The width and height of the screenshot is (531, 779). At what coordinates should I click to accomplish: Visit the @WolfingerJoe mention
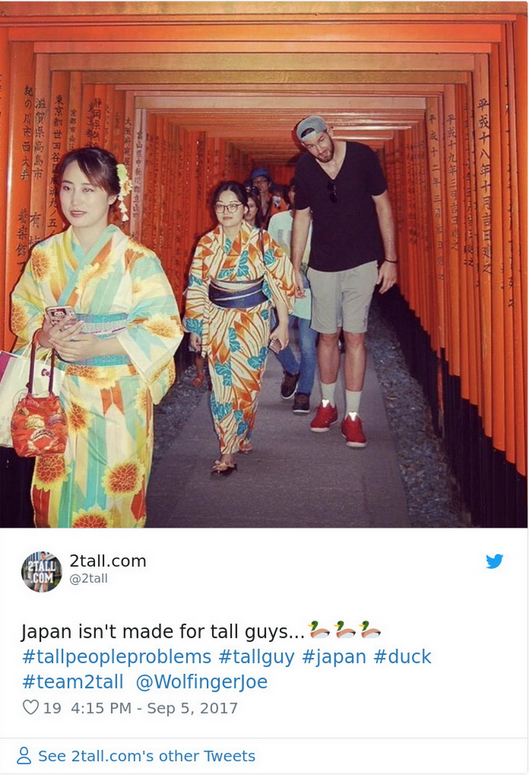coord(202,682)
